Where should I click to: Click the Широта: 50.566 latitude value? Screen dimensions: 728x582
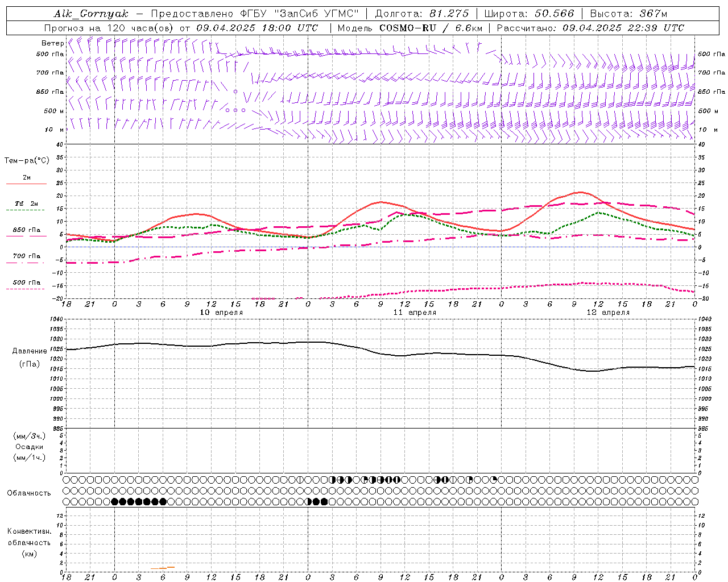click(529, 14)
